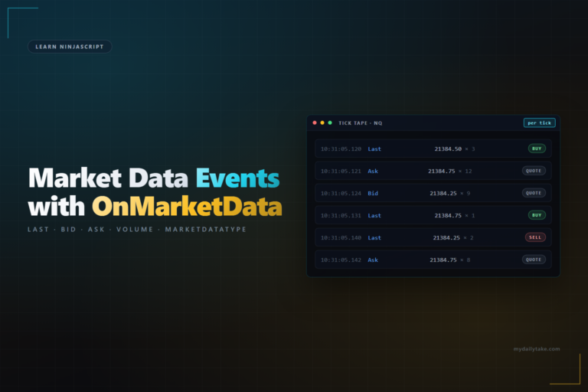Click the BUY tag on the 10:31:05.120 row
The image size is (588, 392).
pyautogui.click(x=537, y=149)
